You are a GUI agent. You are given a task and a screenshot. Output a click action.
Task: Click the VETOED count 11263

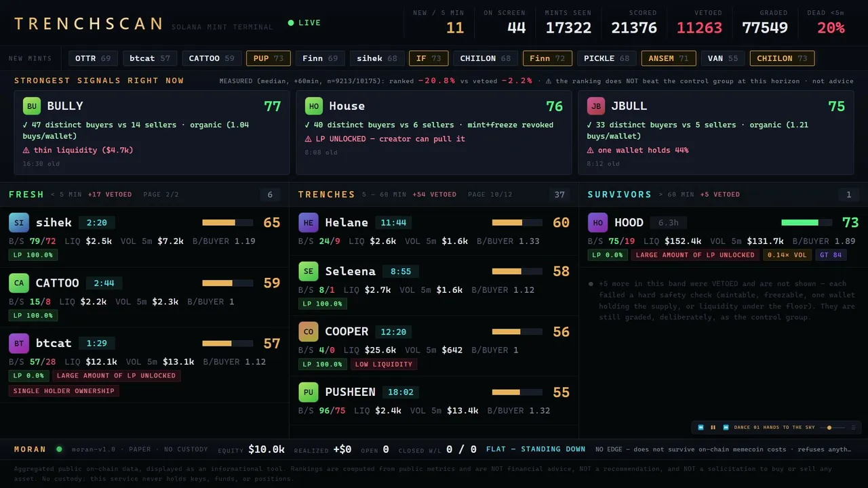click(x=699, y=28)
